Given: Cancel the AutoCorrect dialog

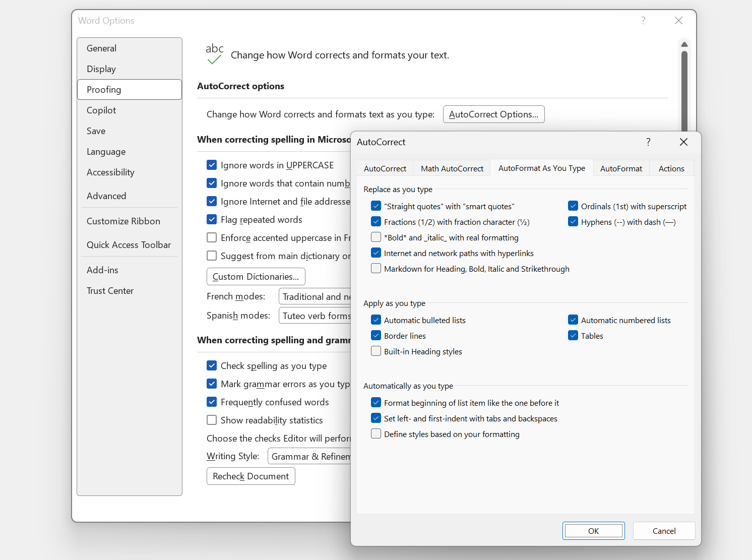Looking at the screenshot, I should [x=664, y=531].
